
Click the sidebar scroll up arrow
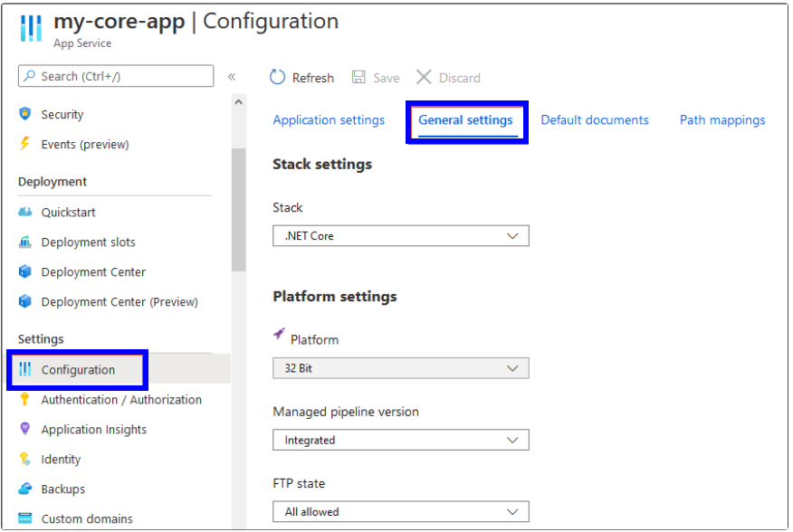click(239, 101)
